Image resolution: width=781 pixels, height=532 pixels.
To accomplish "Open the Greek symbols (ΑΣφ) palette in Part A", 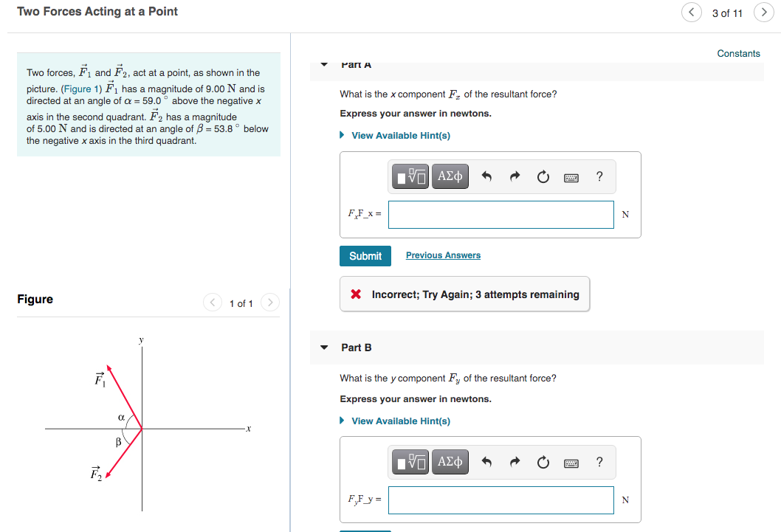I will click(450, 176).
